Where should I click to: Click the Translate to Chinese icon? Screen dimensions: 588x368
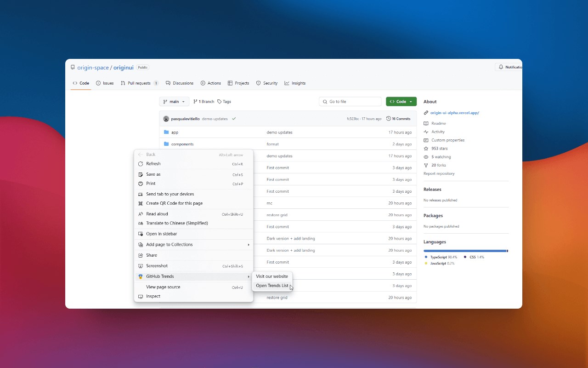[141, 223]
